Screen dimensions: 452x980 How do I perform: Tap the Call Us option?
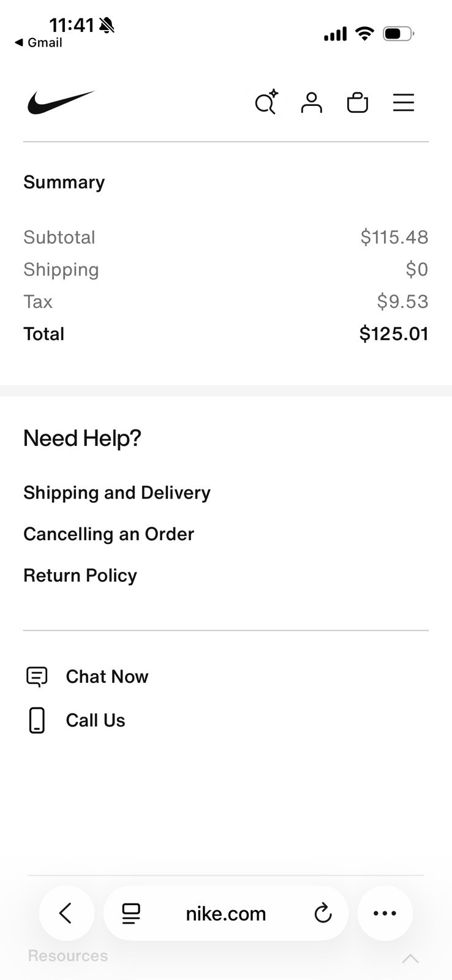pos(96,720)
